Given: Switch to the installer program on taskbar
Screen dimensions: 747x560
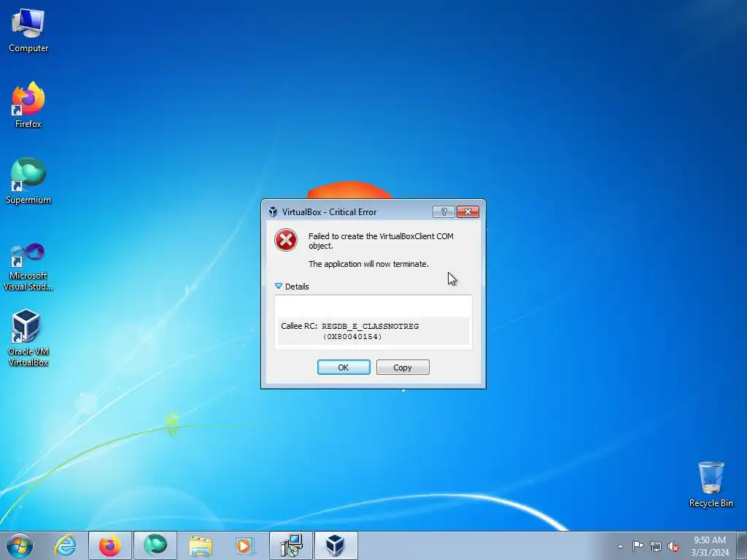Looking at the screenshot, I should 290,545.
